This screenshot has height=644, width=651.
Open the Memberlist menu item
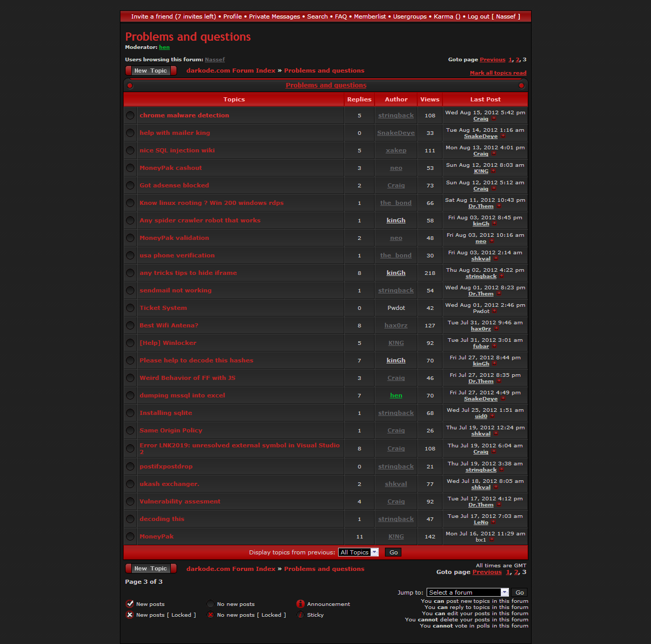370,16
